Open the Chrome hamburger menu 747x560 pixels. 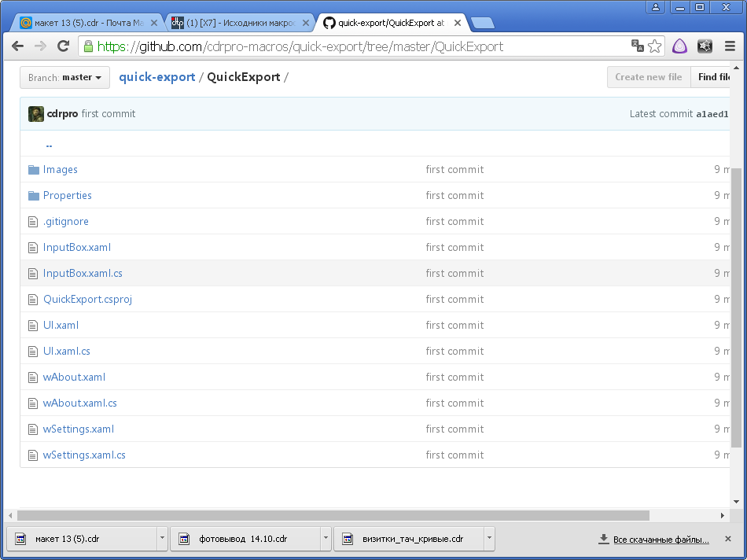click(x=730, y=46)
